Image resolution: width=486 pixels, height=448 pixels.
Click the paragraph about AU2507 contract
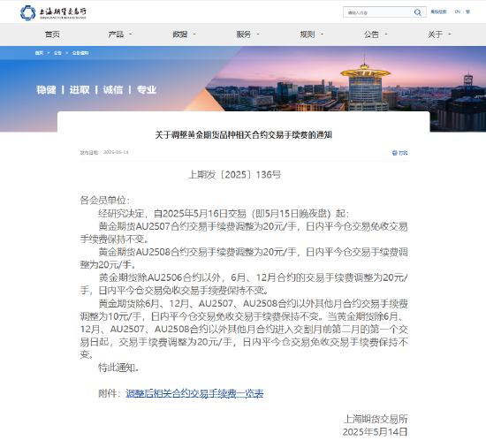[x=244, y=232]
